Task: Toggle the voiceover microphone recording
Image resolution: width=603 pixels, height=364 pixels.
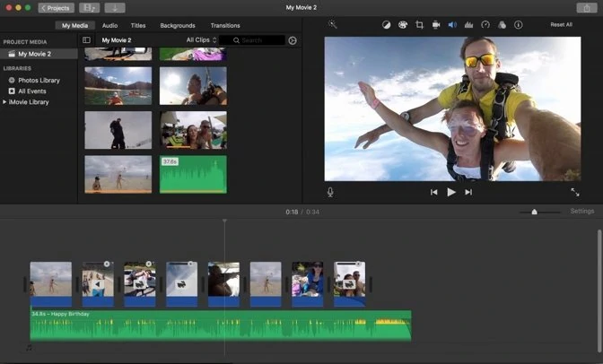Action: (x=330, y=192)
